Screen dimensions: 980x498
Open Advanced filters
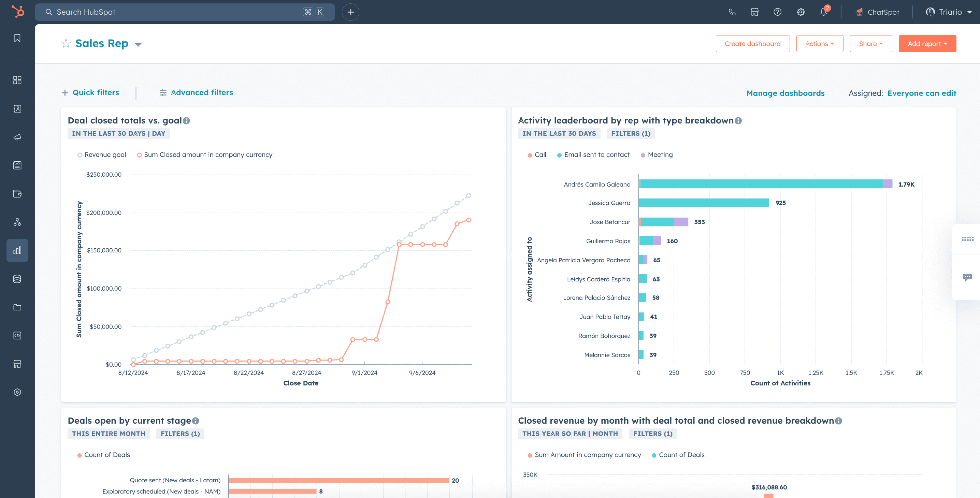pos(196,93)
